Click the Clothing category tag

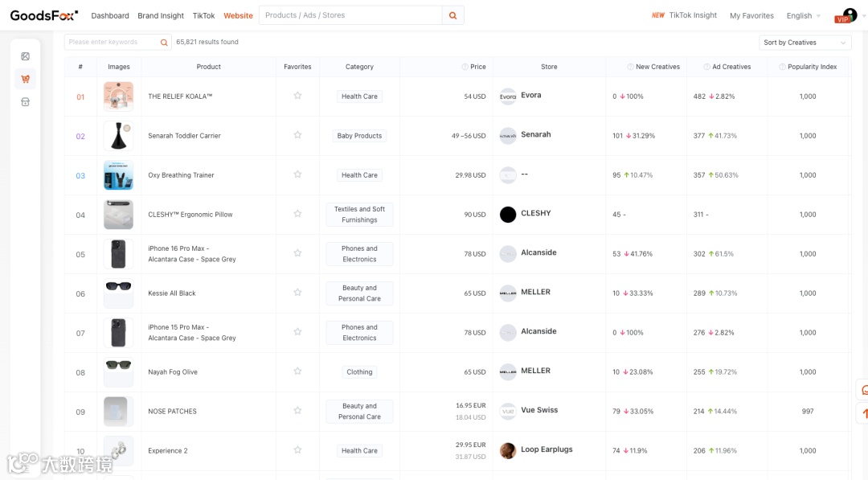[x=359, y=372]
